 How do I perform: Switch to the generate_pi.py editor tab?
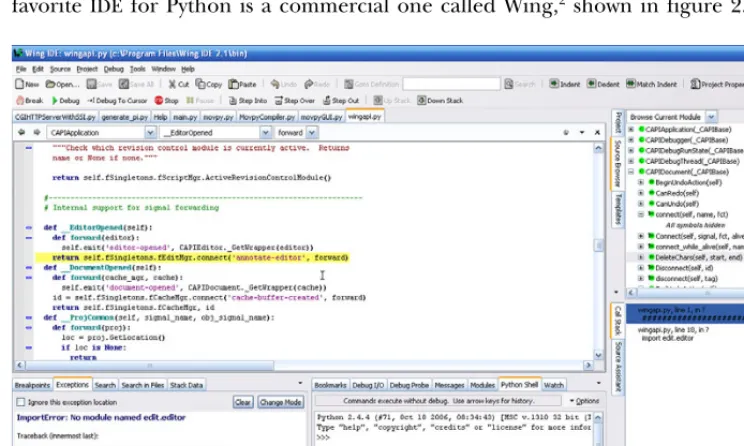[x=125, y=117]
